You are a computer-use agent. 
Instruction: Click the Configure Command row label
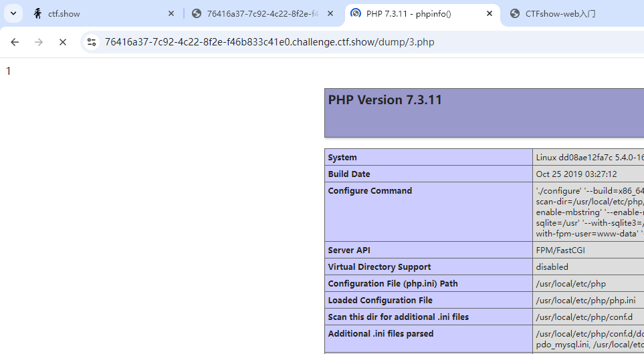coord(370,191)
